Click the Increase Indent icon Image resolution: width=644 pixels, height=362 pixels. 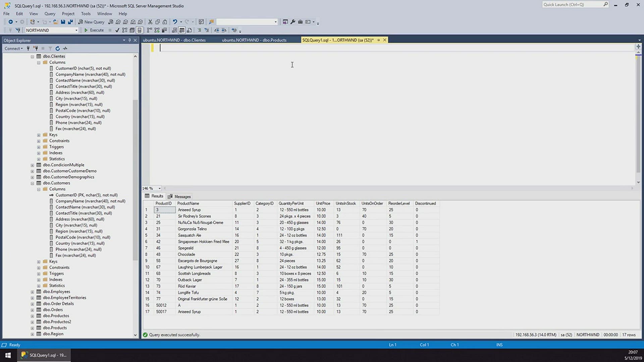(224, 30)
